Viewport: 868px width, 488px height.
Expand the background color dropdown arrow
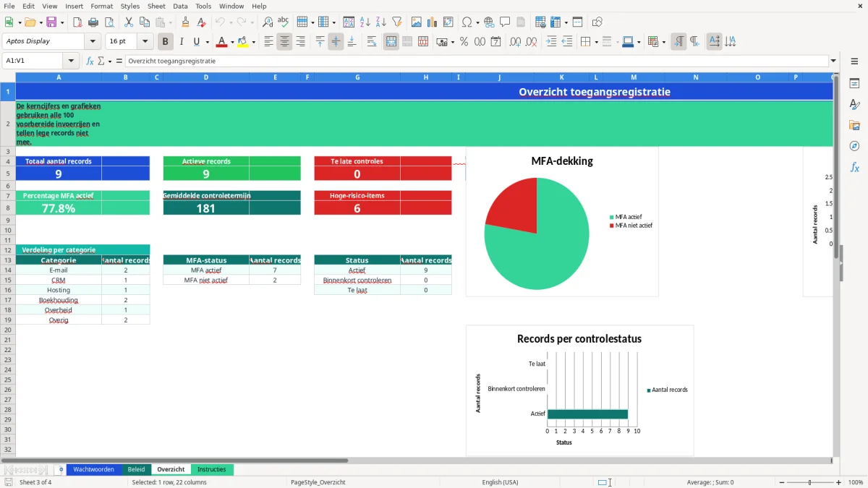(253, 42)
